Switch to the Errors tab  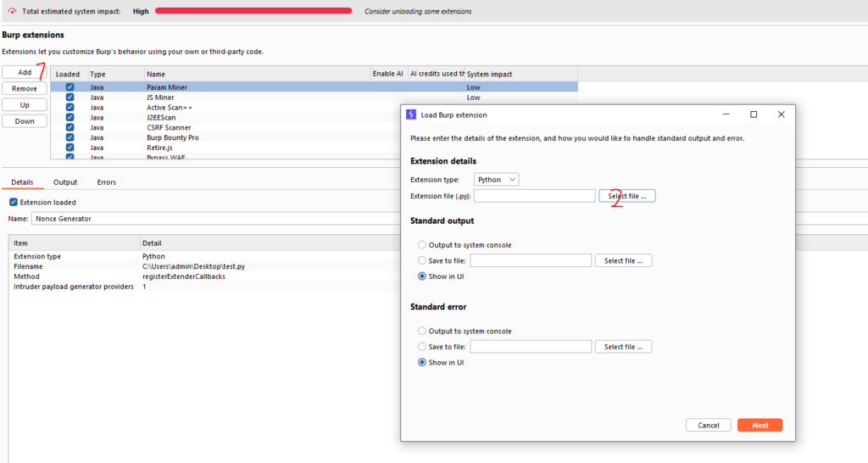click(106, 182)
